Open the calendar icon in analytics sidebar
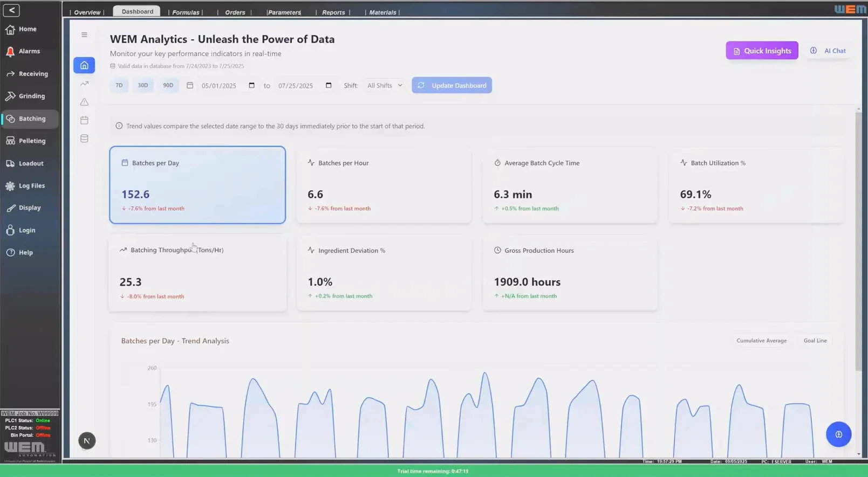868x477 pixels. [84, 120]
